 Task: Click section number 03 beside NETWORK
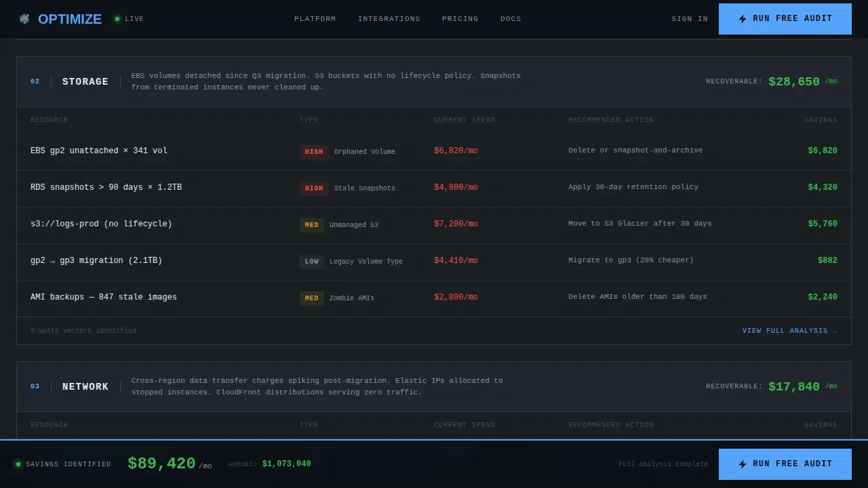click(x=35, y=386)
